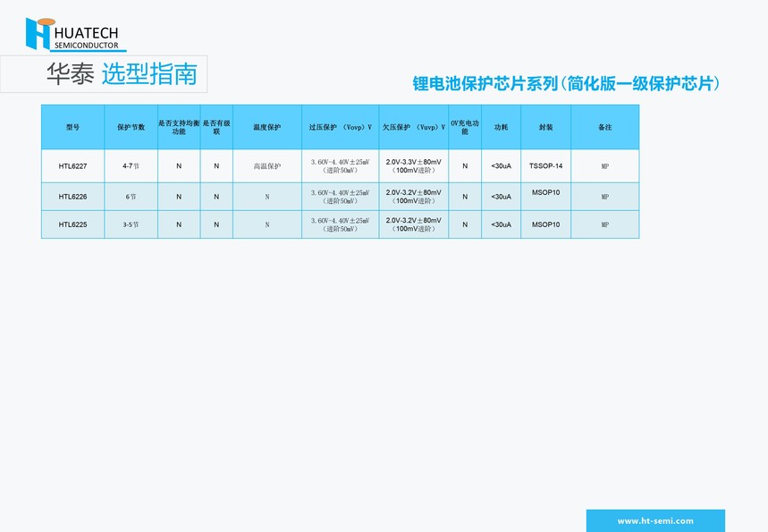Select the 华泰 选型指南 title
The height and width of the screenshot is (532, 768).
click(x=122, y=74)
